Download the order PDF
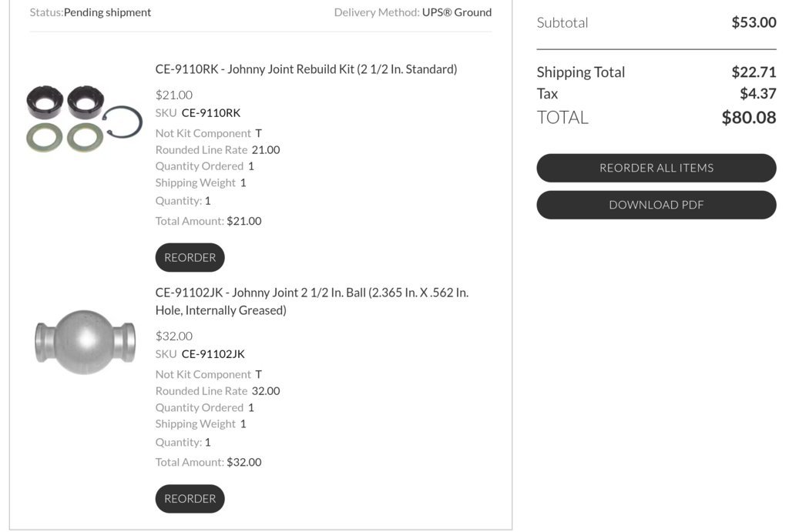The height and width of the screenshot is (532, 789). tap(656, 205)
